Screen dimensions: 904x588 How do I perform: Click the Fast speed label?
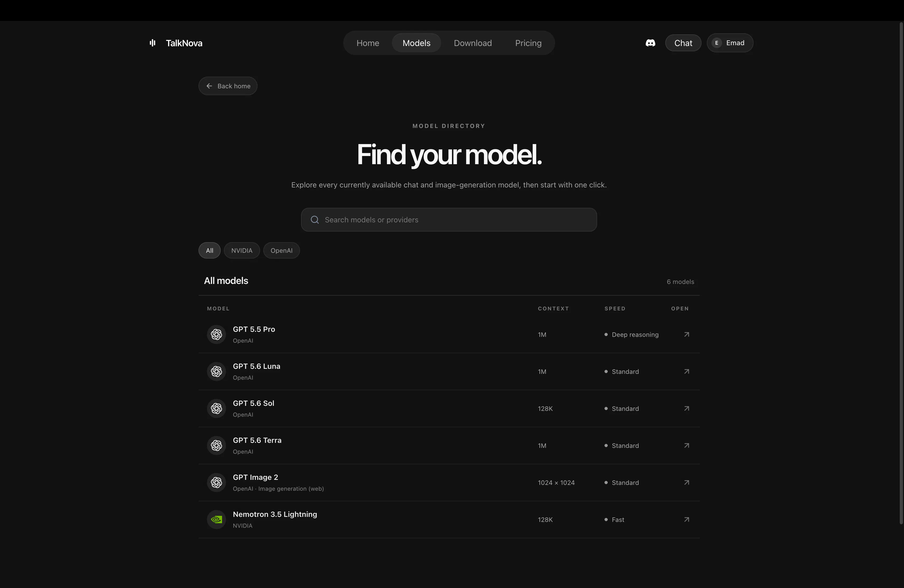tap(618, 520)
